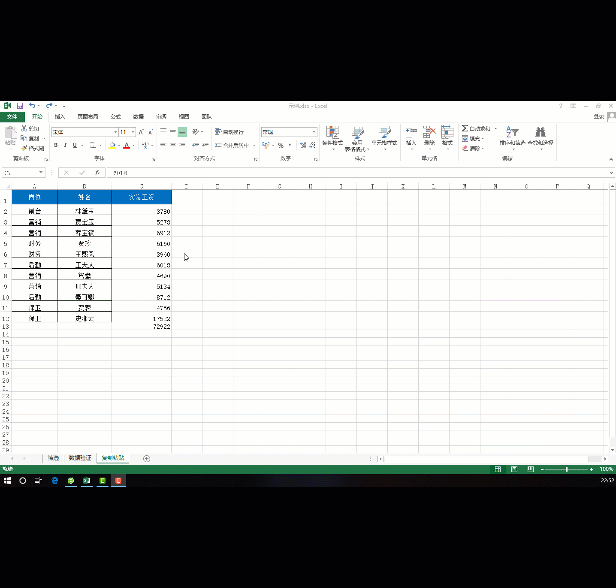
Task: Expand the formula bar chevron
Action: point(611,172)
